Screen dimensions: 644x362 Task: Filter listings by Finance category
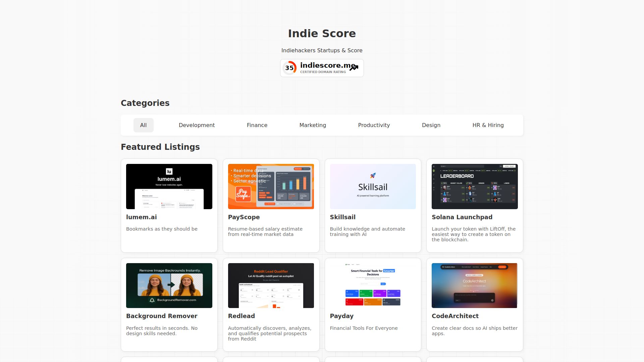(257, 125)
